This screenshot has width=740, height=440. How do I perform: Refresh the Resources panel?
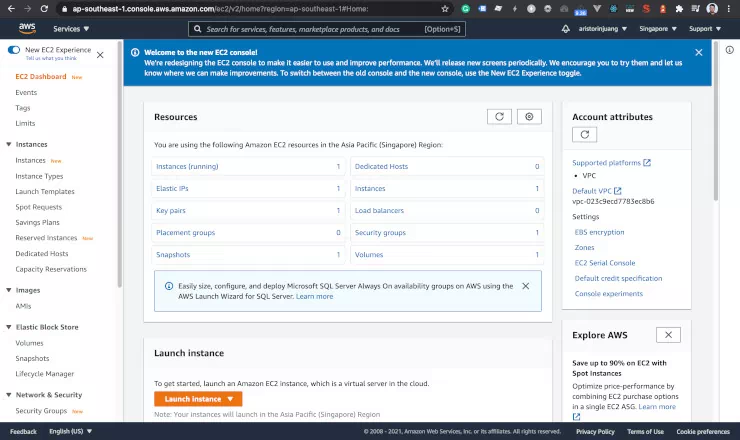(499, 117)
